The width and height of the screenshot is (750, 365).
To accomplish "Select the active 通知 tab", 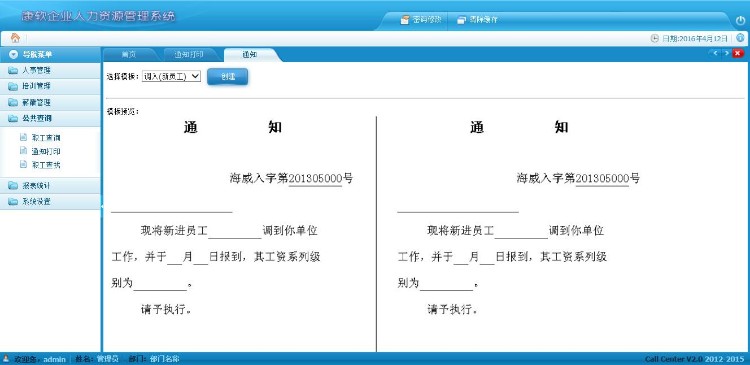I will pos(250,55).
